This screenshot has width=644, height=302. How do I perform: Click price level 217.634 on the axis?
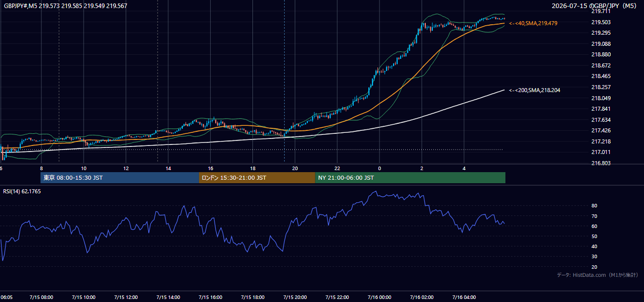pyautogui.click(x=601, y=120)
